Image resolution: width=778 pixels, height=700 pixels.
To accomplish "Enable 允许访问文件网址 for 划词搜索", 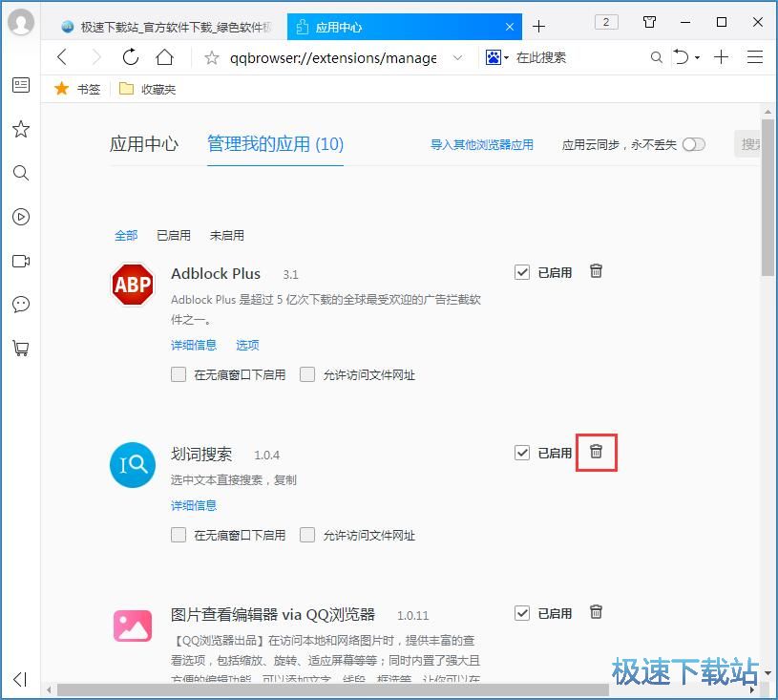I will [307, 535].
